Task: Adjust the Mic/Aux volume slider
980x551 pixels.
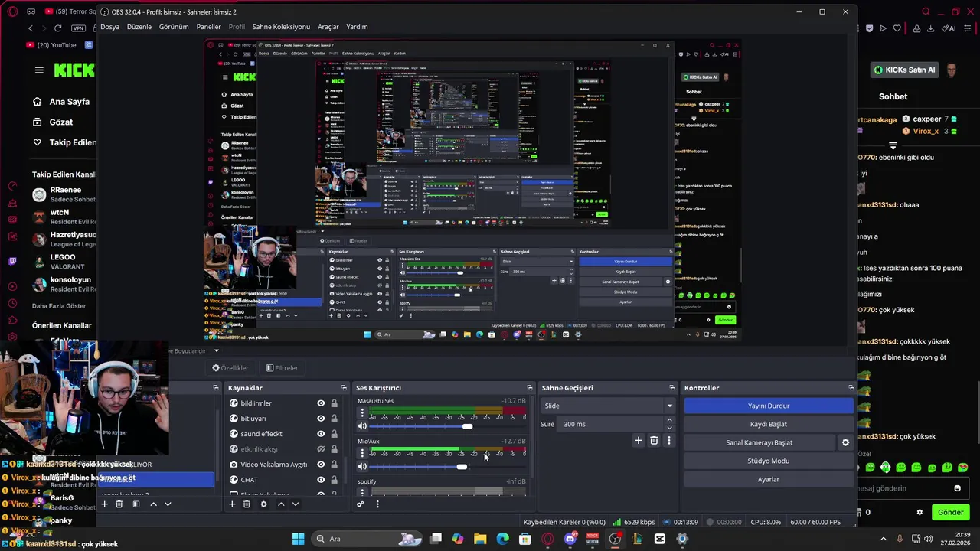Action: (x=462, y=466)
